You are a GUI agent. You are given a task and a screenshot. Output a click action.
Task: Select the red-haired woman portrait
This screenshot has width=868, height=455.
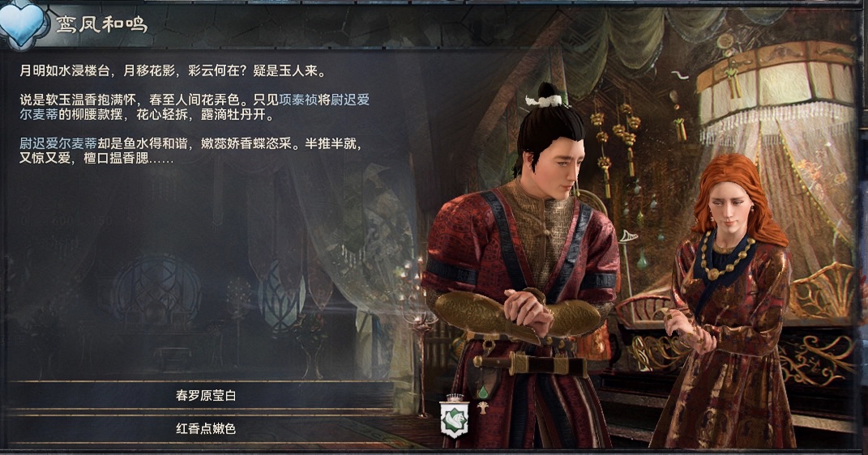tap(726, 304)
